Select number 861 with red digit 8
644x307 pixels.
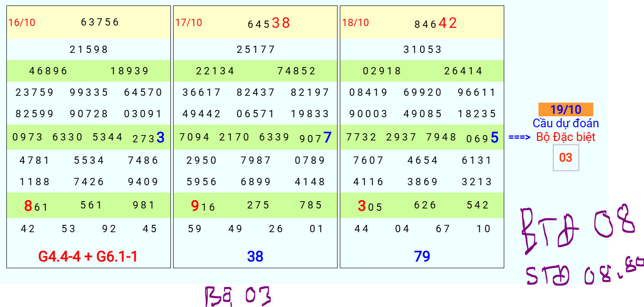coord(36,206)
